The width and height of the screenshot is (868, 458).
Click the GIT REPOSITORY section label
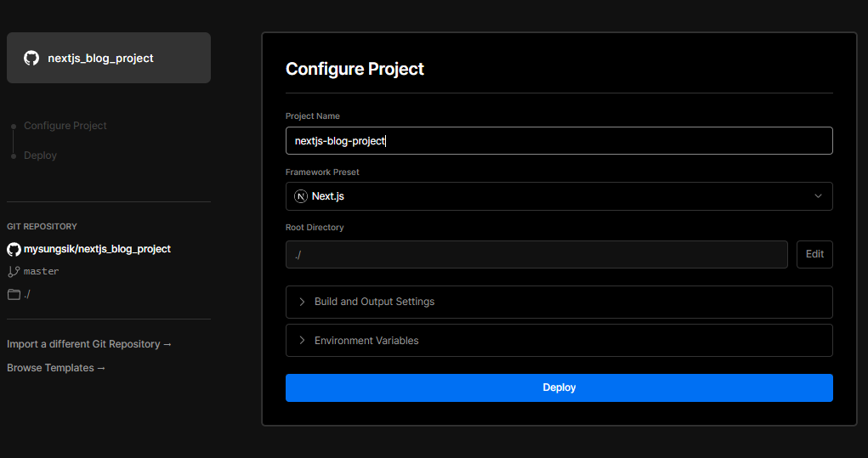coord(42,227)
